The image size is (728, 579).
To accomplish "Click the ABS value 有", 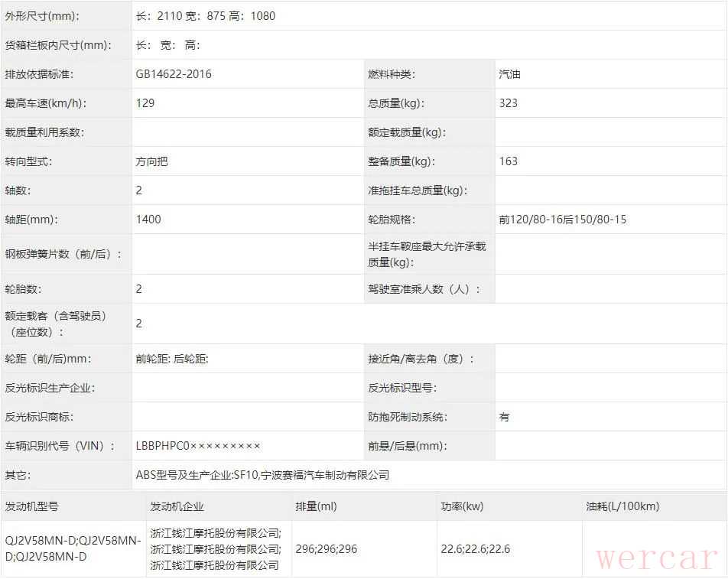I will [x=504, y=417].
